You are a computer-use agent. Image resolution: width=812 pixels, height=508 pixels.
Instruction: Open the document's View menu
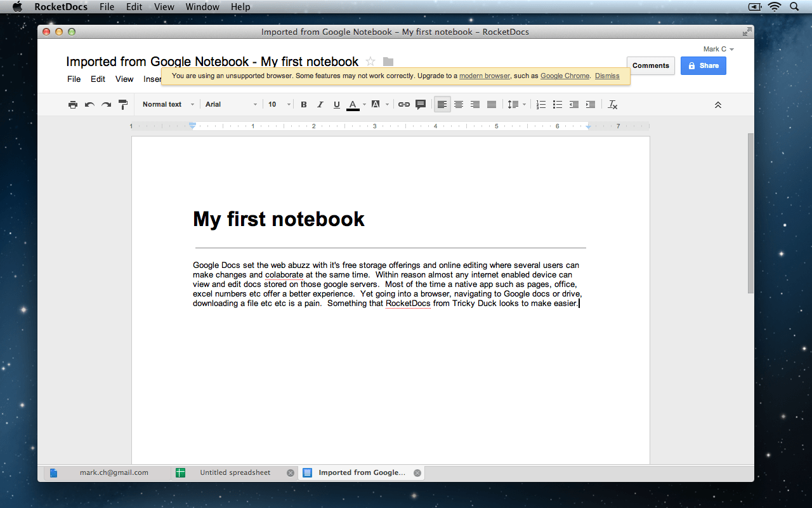[x=124, y=79]
